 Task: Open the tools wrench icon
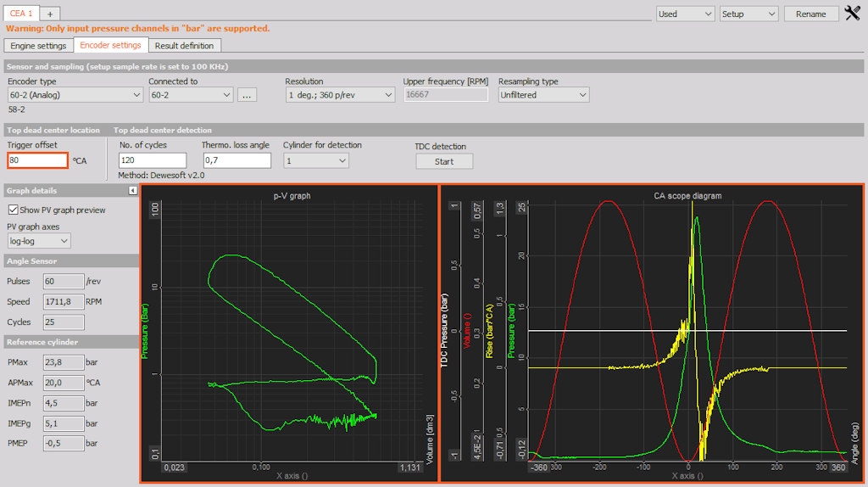point(853,14)
